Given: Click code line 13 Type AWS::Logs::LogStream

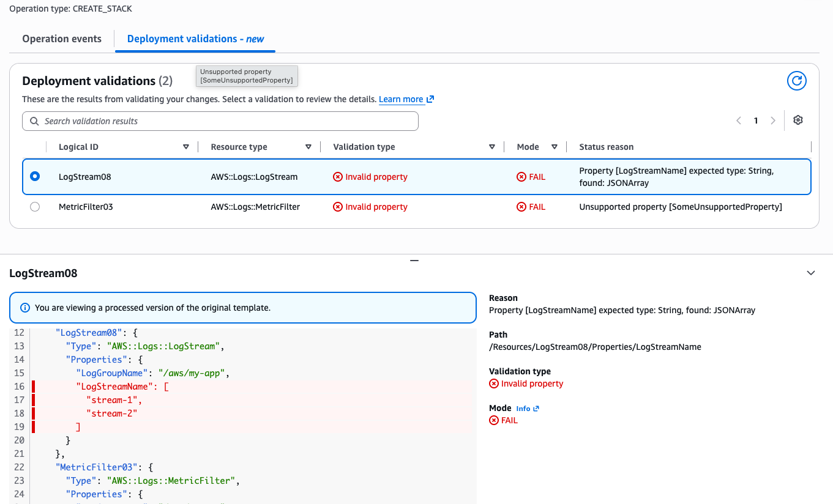Looking at the screenshot, I should pos(145,346).
